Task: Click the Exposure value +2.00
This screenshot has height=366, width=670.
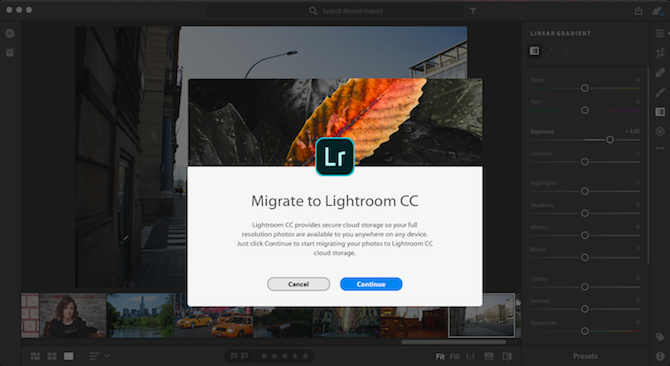Action: click(x=632, y=132)
